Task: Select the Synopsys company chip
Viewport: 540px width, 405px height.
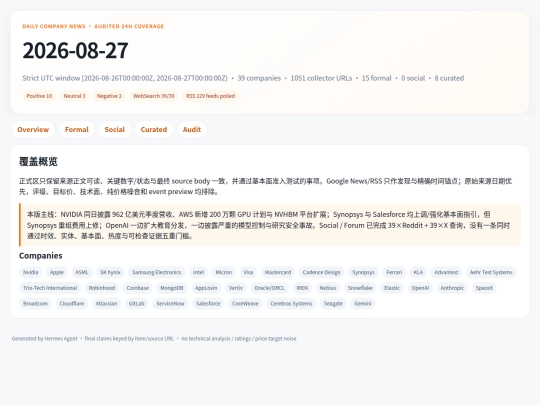Action: pos(363,272)
